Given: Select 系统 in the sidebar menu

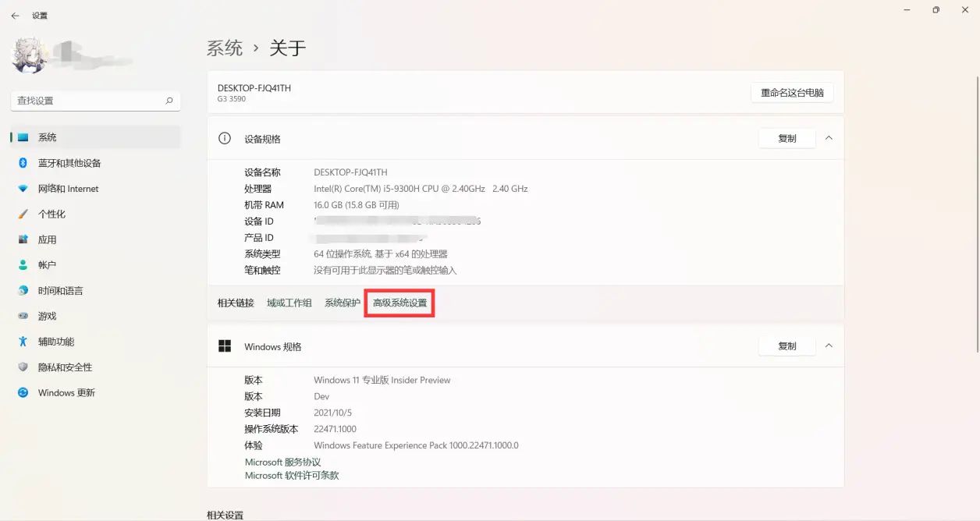Looking at the screenshot, I should pyautogui.click(x=48, y=137).
